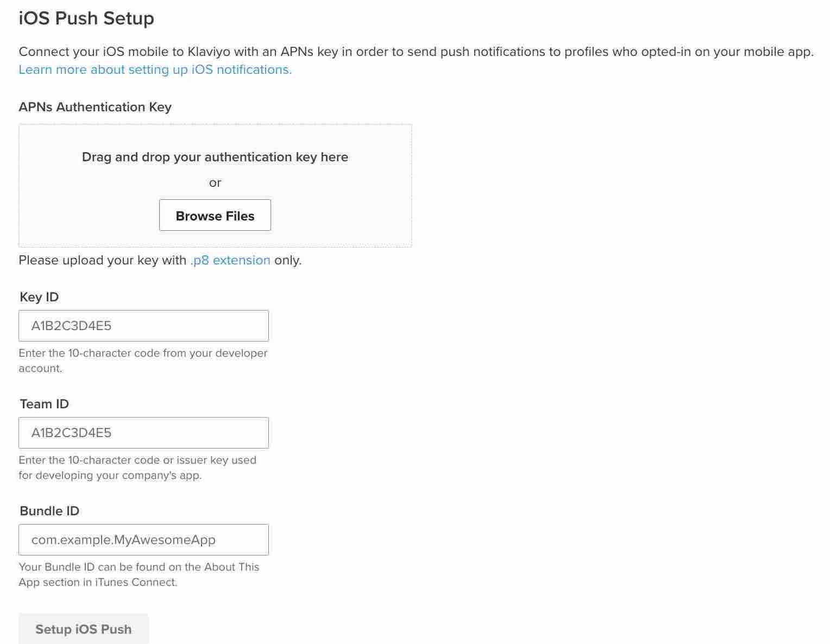Viewport: 830px width, 644px height.
Task: Click the .p8 extension link
Action: pyautogui.click(x=230, y=260)
